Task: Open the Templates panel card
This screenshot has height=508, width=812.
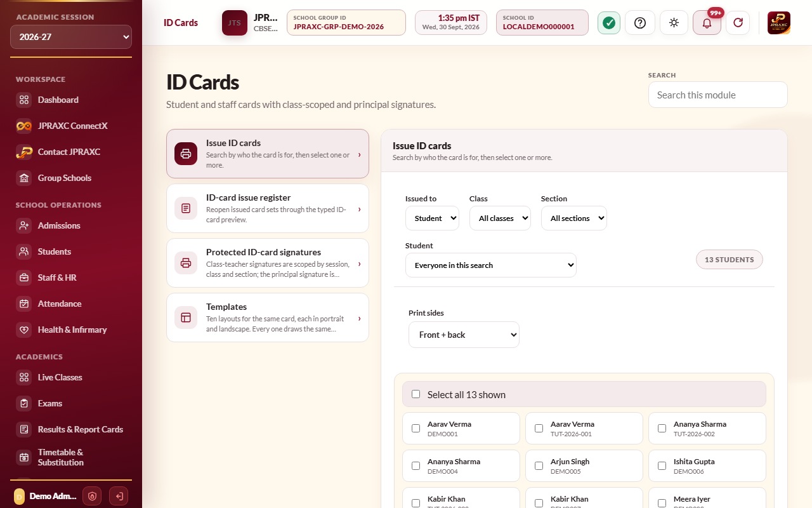Action: pyautogui.click(x=268, y=317)
